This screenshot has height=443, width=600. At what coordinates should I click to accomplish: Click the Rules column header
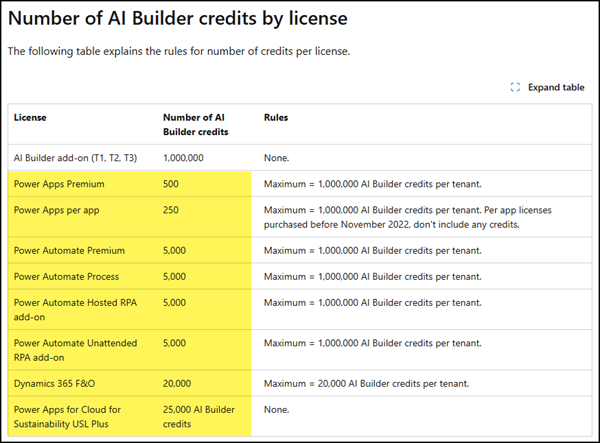[x=276, y=117]
